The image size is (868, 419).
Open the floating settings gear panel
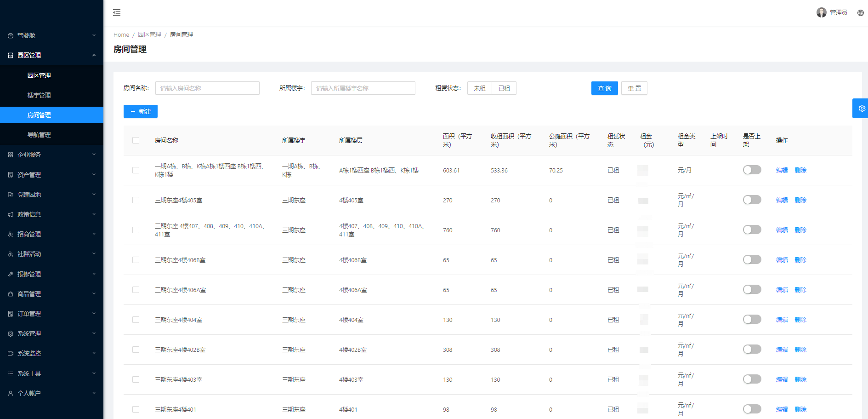(861, 109)
